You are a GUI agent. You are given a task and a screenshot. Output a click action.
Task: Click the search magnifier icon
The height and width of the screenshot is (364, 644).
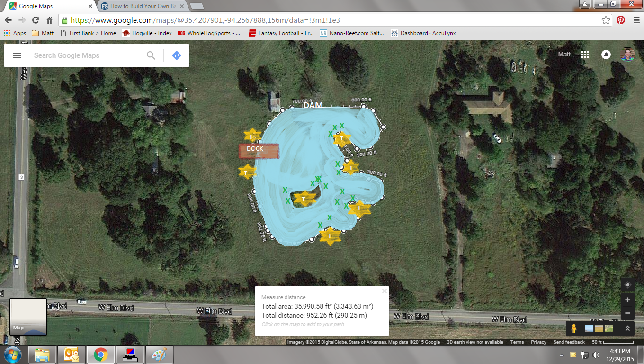click(151, 55)
